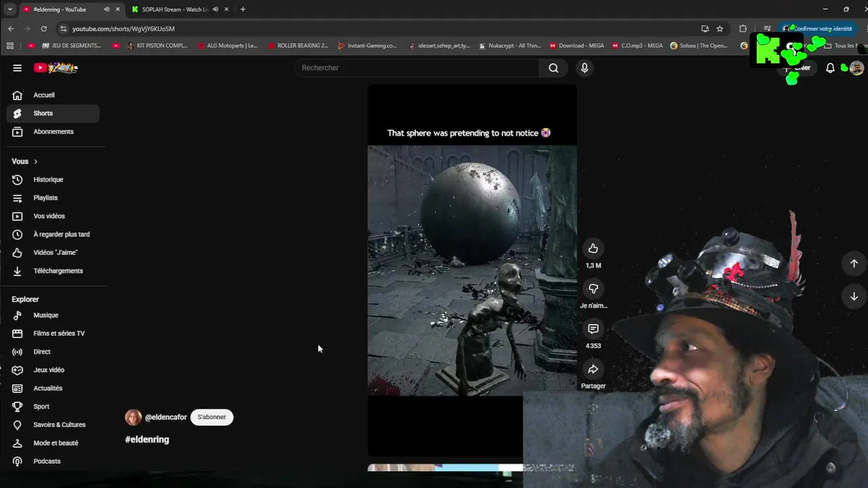Expand the Vous section chevron
This screenshot has width=868, height=488.
point(35,161)
